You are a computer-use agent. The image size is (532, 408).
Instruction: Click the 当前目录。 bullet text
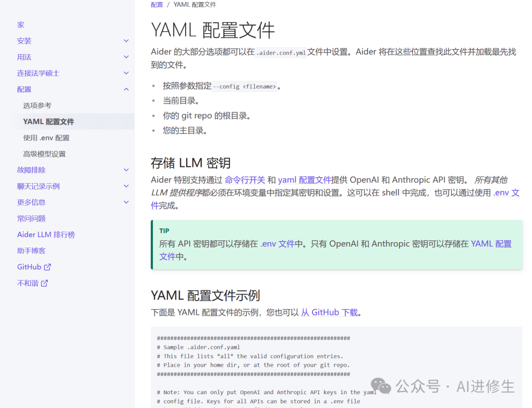coord(181,100)
